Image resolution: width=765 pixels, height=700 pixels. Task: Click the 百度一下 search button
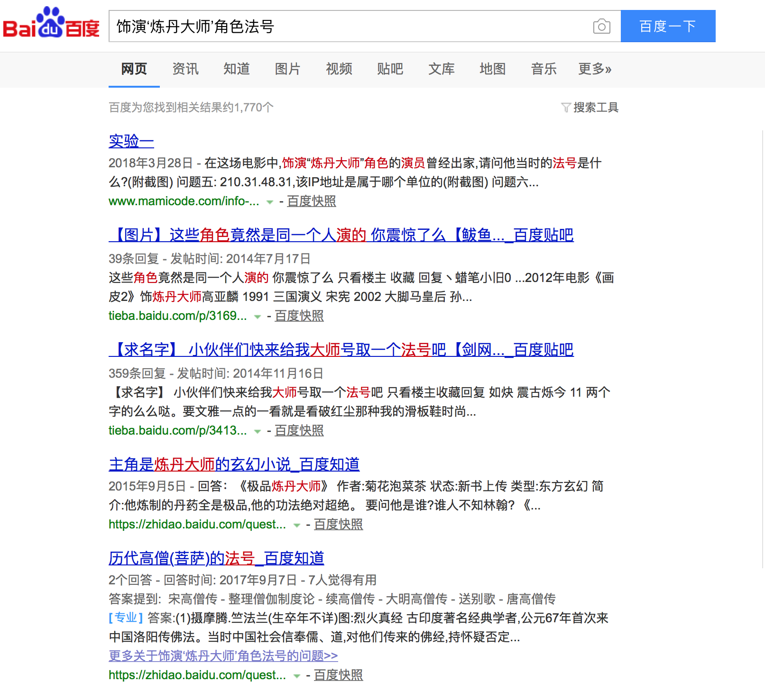pos(668,26)
